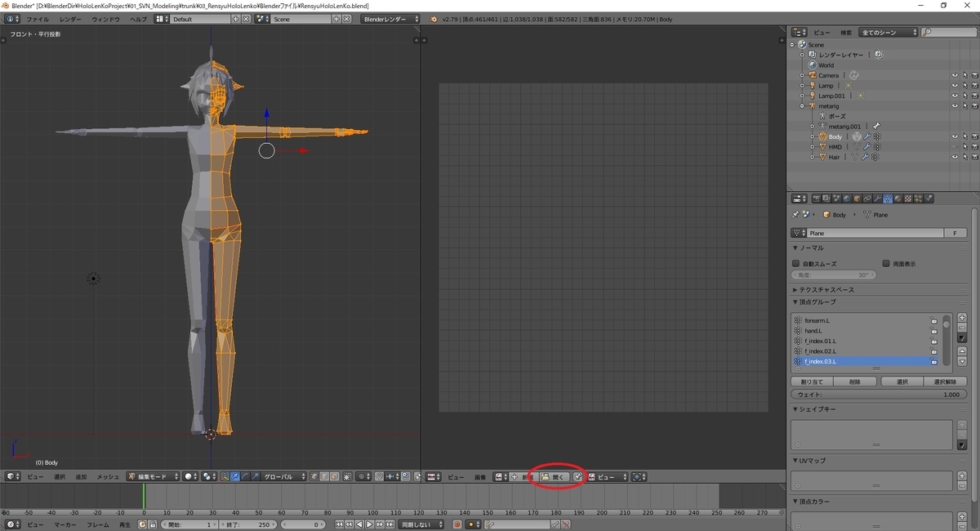Open the image file with 開く button
The height and width of the screenshot is (531, 980).
[x=553, y=476]
